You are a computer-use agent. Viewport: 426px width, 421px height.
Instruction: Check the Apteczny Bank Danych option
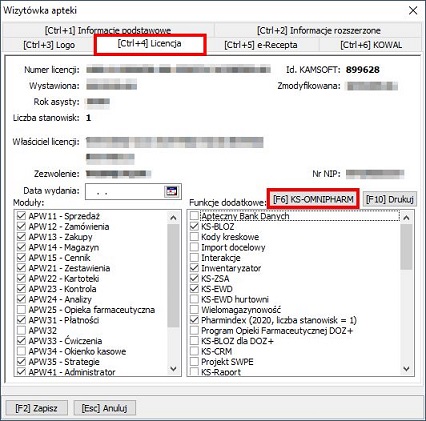(194, 216)
